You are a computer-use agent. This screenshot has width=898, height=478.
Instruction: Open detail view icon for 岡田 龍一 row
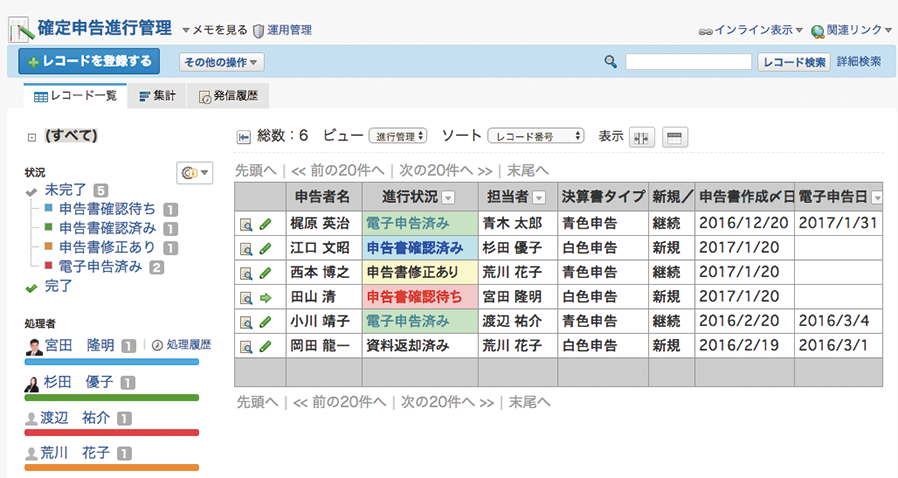pos(246,347)
